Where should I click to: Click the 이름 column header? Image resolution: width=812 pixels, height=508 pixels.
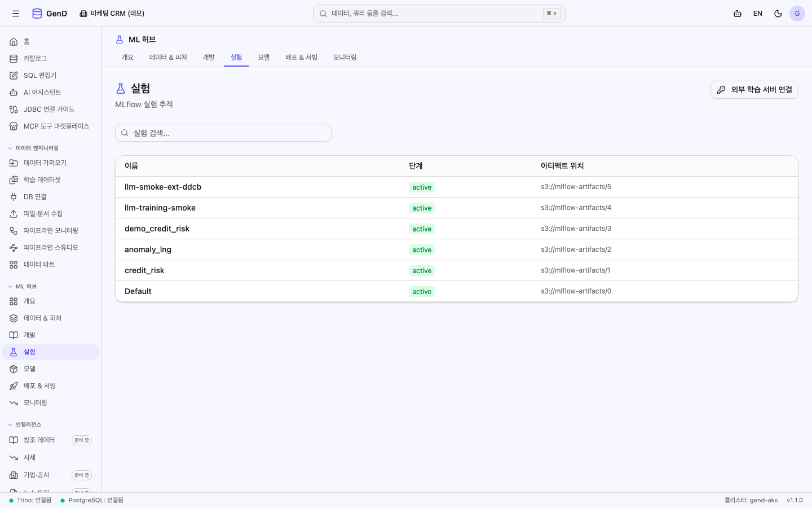(131, 166)
